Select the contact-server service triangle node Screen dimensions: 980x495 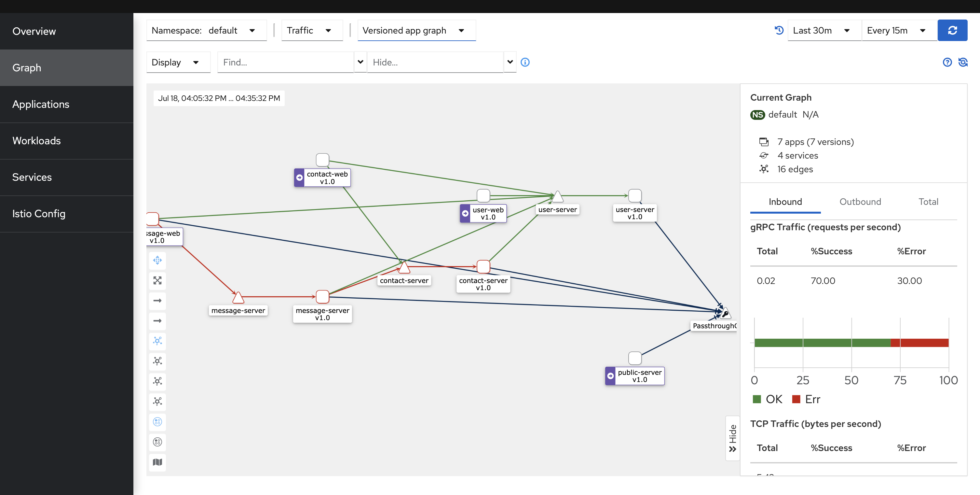404,268
